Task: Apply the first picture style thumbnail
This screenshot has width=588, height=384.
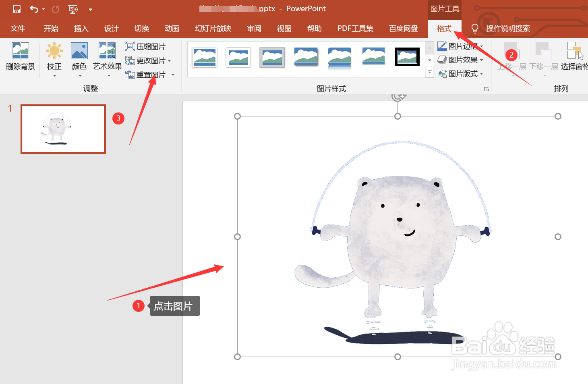Action: tap(205, 57)
